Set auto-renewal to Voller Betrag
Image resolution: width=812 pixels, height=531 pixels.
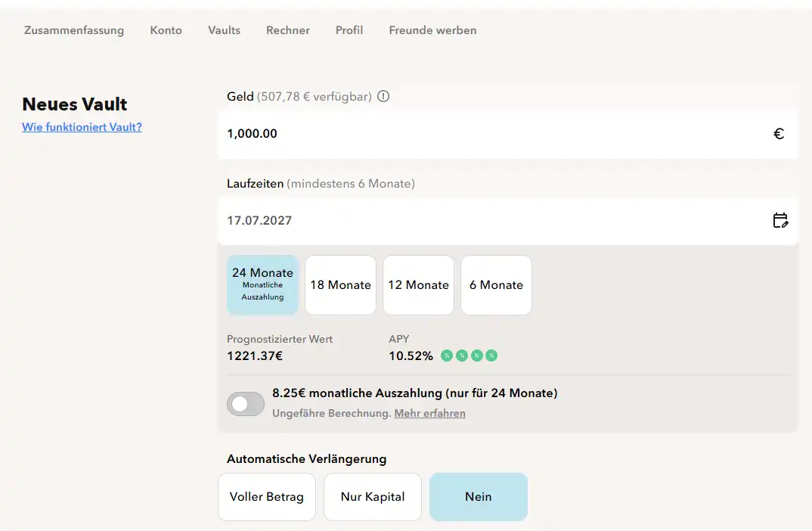(x=267, y=496)
